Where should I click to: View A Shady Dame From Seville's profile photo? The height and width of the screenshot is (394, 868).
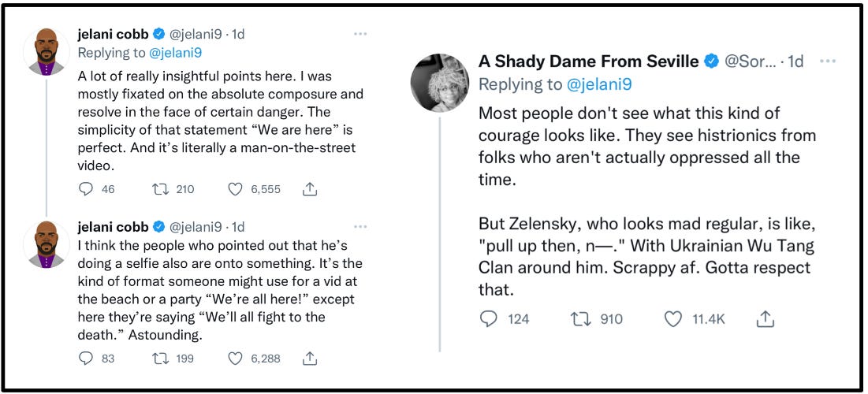pos(440,83)
